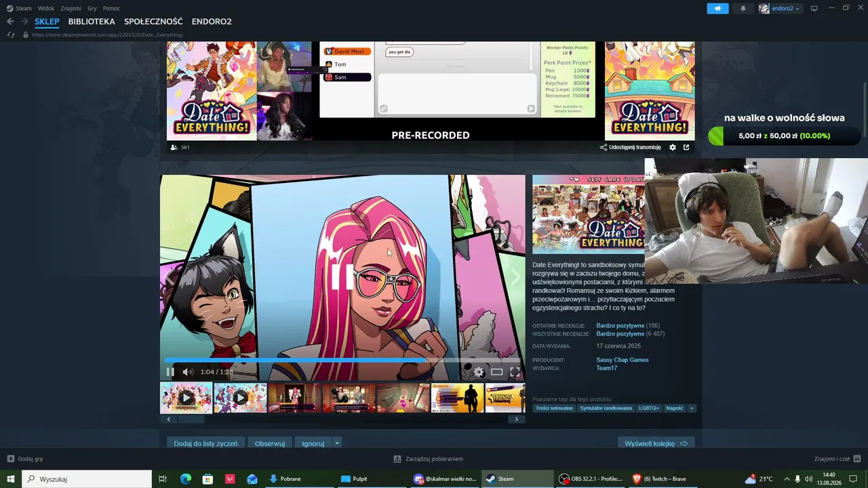Click Udostępnij transmisję share link
This screenshot has height=488, width=868.
point(631,147)
